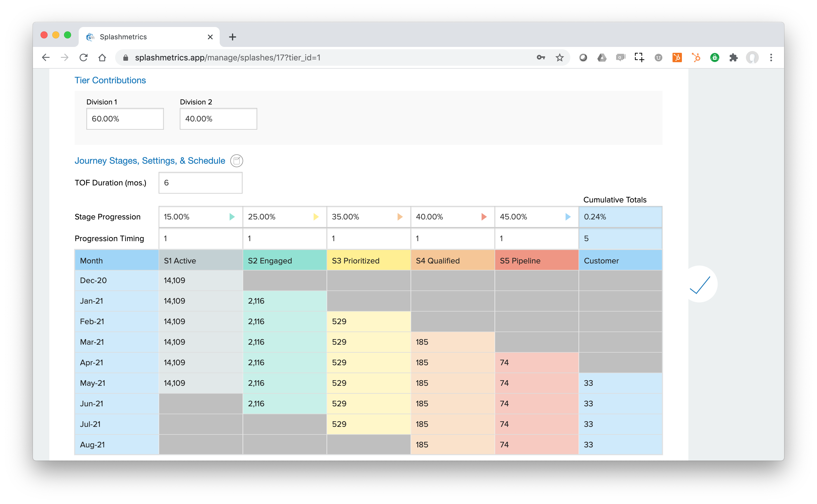Viewport: 817px width, 504px height.
Task: Open the user profile avatar icon
Action: tap(752, 58)
